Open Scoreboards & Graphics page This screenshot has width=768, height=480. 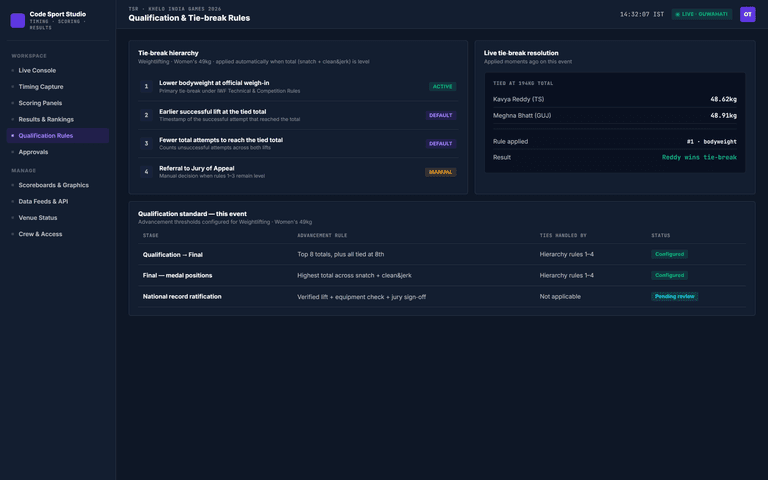tap(58, 185)
